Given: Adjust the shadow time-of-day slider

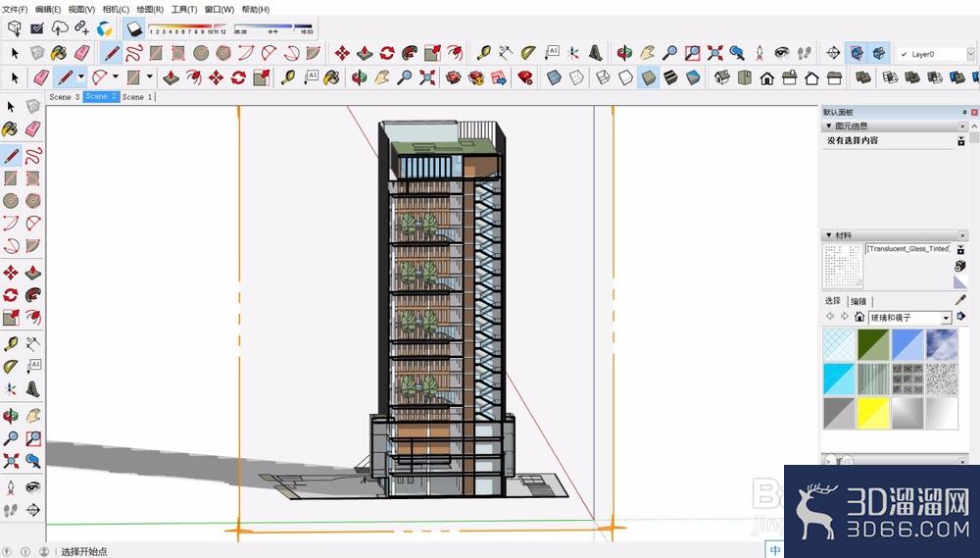Looking at the screenshot, I should 273,28.
